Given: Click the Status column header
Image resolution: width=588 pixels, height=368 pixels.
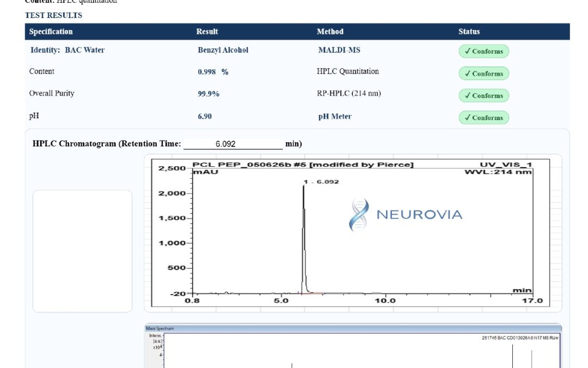Looking at the screenshot, I should [469, 32].
